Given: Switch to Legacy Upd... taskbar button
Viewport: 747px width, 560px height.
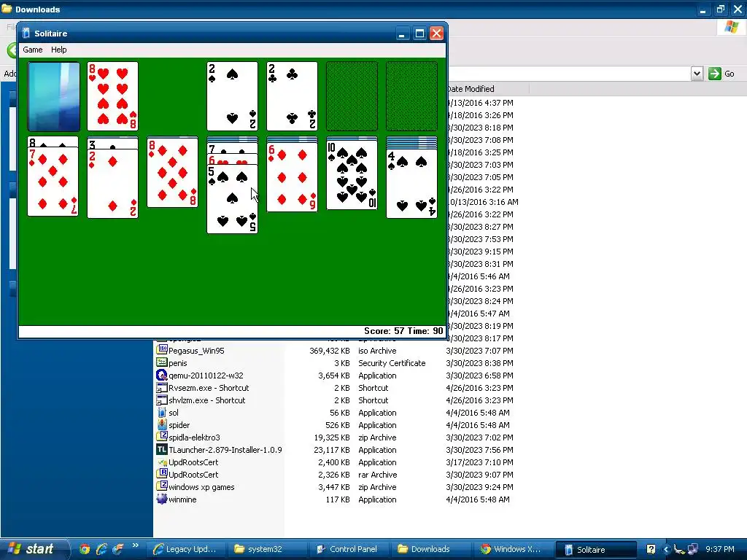Looking at the screenshot, I should click(x=185, y=549).
